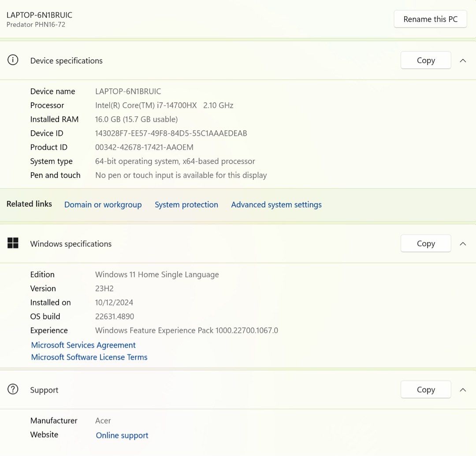Click the processor value Intel Core i7-14700HX
The height and width of the screenshot is (456, 476).
(x=164, y=106)
